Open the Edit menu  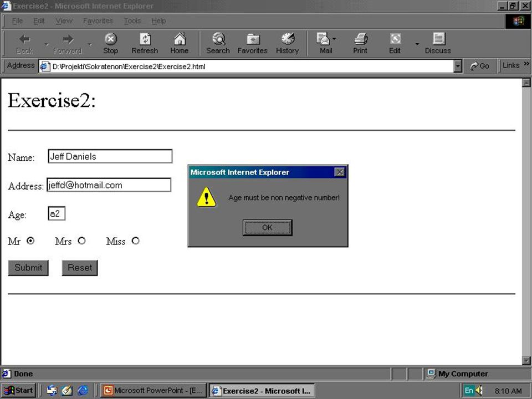(39, 21)
